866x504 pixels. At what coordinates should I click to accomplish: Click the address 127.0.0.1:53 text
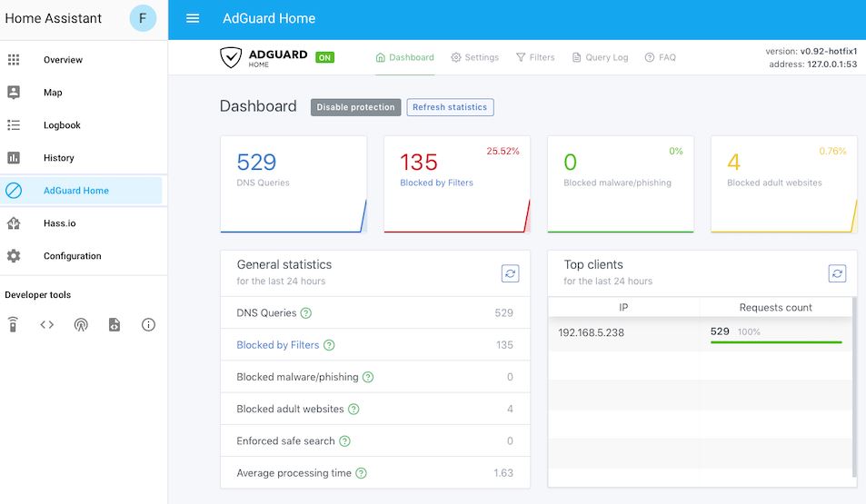813,64
